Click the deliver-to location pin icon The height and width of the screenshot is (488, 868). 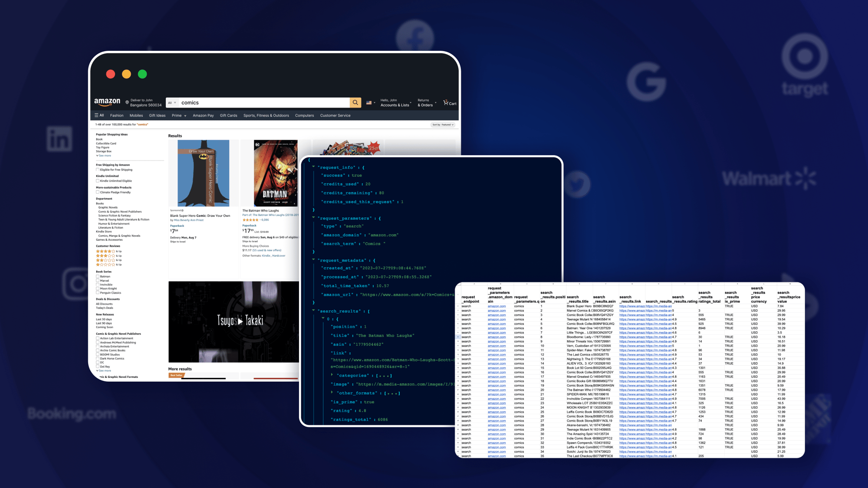(127, 103)
